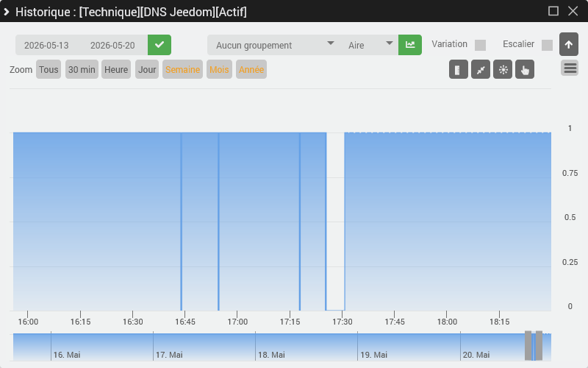This screenshot has height=368, width=588.
Task: Click 17:45 axis label
Action: pos(395,322)
